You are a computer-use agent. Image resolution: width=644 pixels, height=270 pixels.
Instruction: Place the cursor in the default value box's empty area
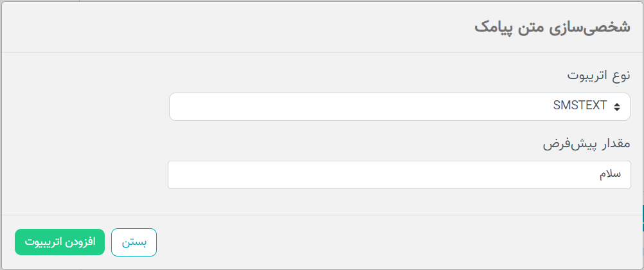tap(370, 175)
